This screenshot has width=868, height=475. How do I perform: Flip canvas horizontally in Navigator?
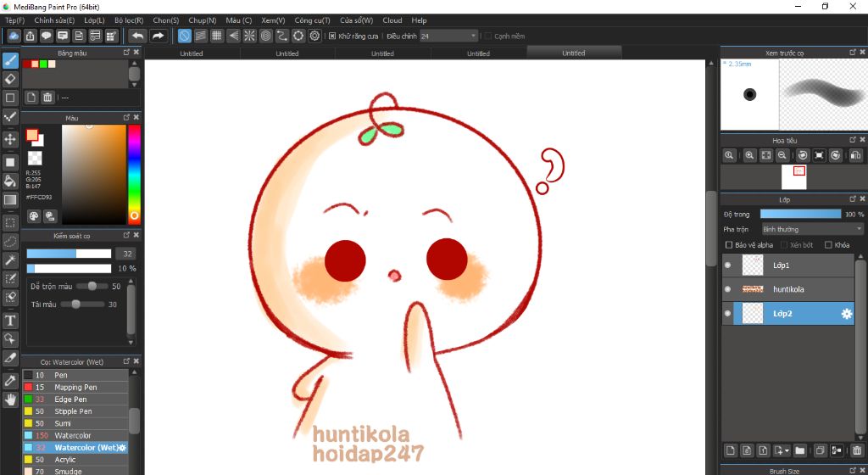click(855, 155)
